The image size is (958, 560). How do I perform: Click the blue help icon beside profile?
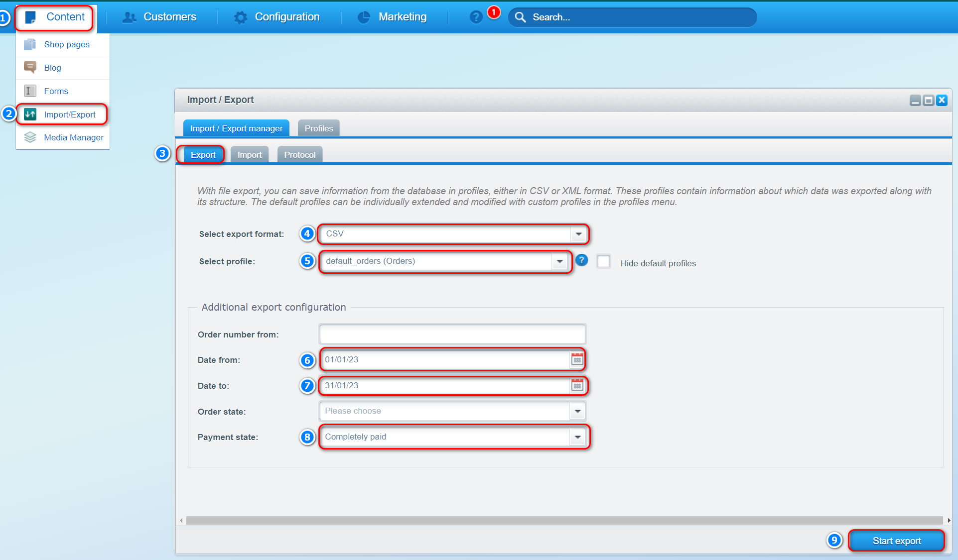point(581,260)
